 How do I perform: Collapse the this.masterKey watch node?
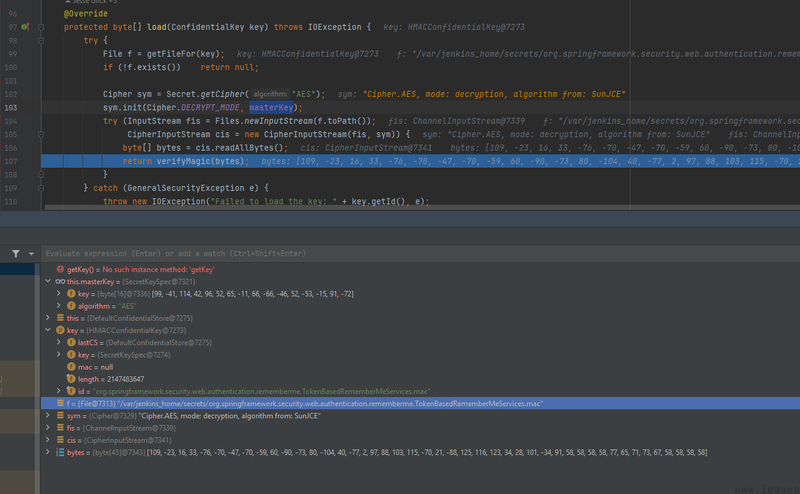click(x=47, y=282)
